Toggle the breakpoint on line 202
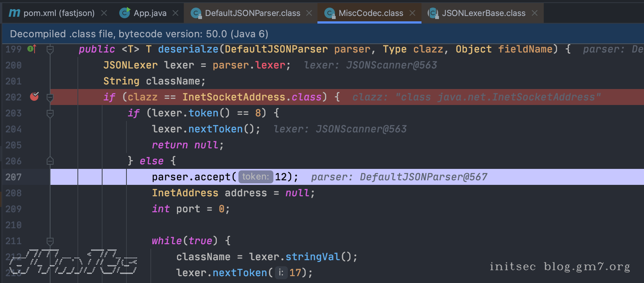Image resolution: width=644 pixels, height=283 pixels. coord(34,97)
